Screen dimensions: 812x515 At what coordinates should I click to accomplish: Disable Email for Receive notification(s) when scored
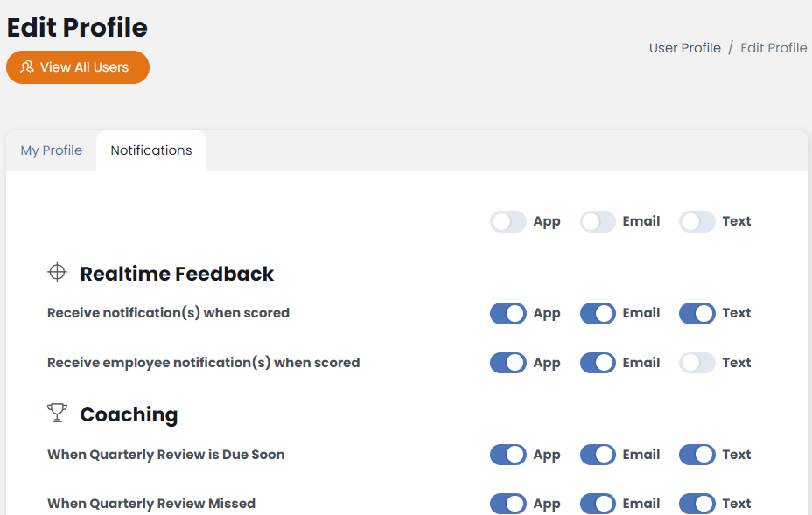[x=598, y=313]
